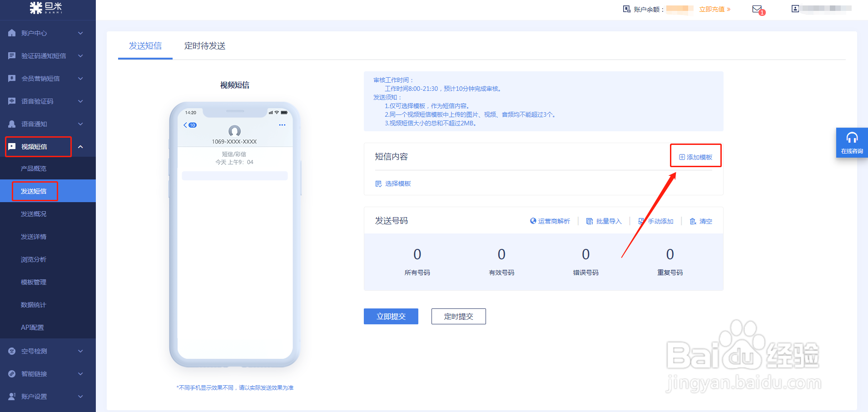Select the 视频短信 sidebar icon

(11, 146)
